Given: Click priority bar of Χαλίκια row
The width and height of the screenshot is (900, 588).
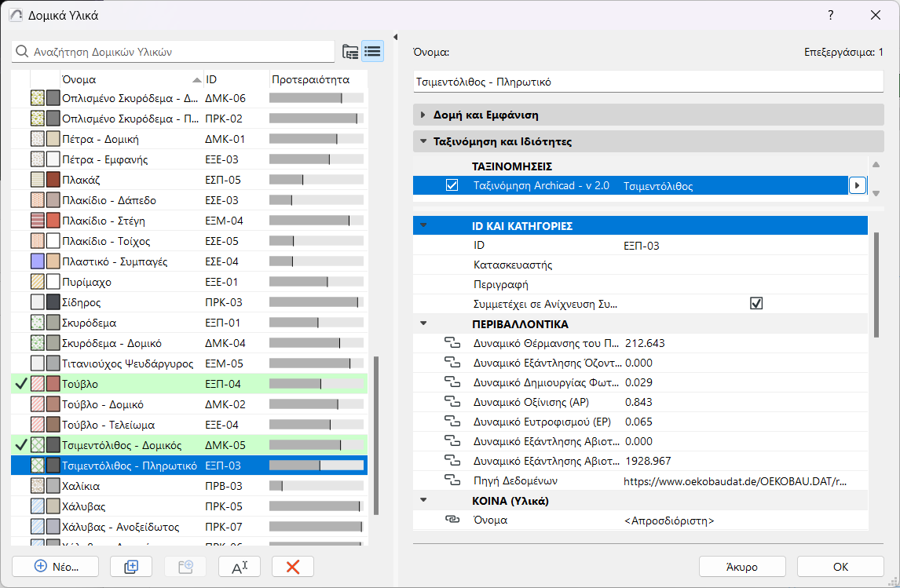Looking at the screenshot, I should [x=316, y=486].
